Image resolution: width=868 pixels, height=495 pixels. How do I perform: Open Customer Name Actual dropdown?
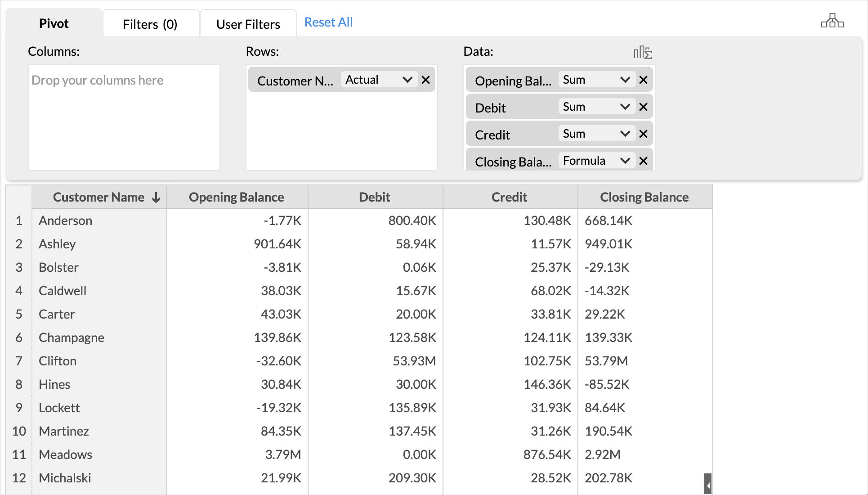point(379,80)
